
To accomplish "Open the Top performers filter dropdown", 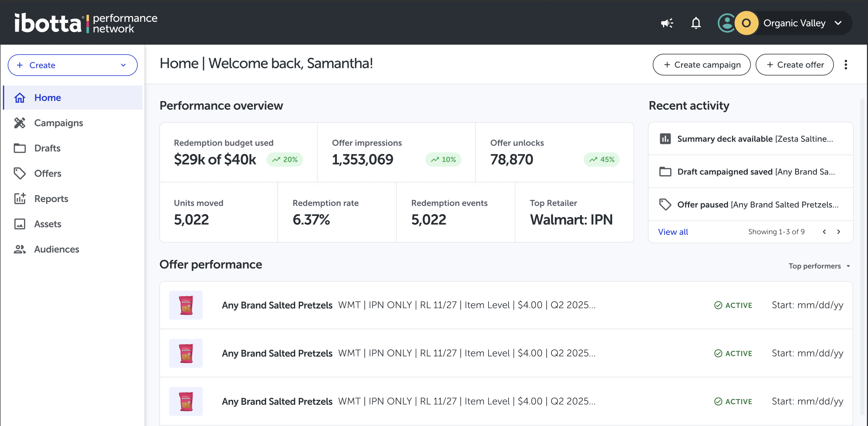I will 819,266.
